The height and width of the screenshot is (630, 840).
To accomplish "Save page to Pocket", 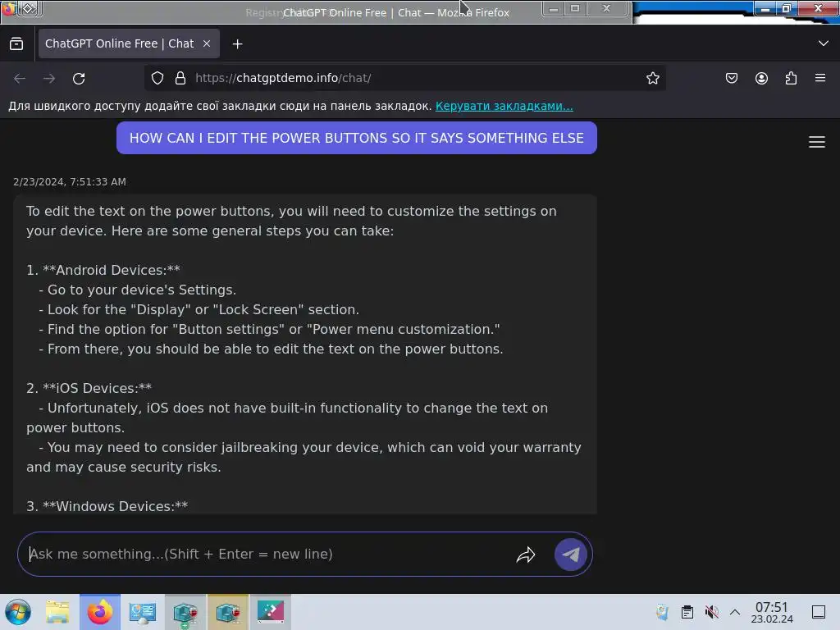I will 731,78.
